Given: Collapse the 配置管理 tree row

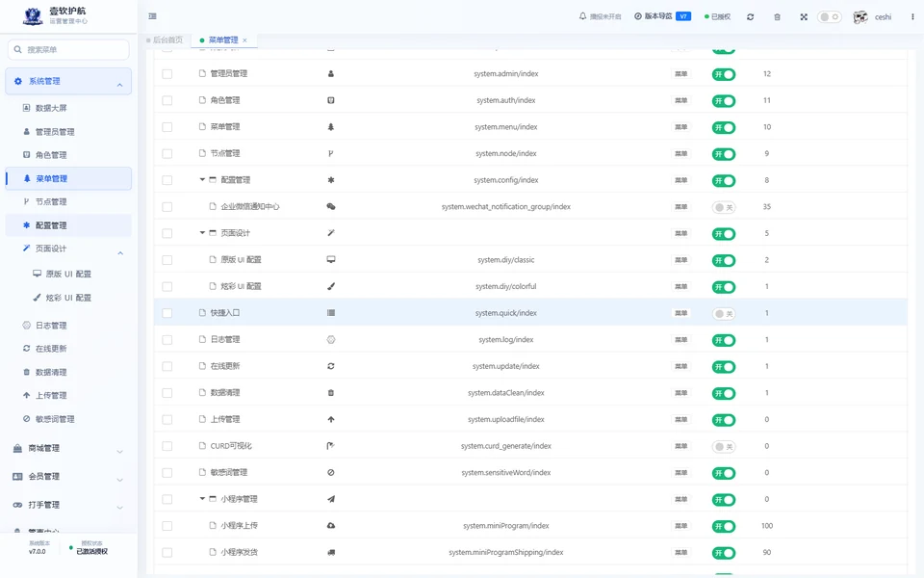Looking at the screenshot, I should (202, 180).
